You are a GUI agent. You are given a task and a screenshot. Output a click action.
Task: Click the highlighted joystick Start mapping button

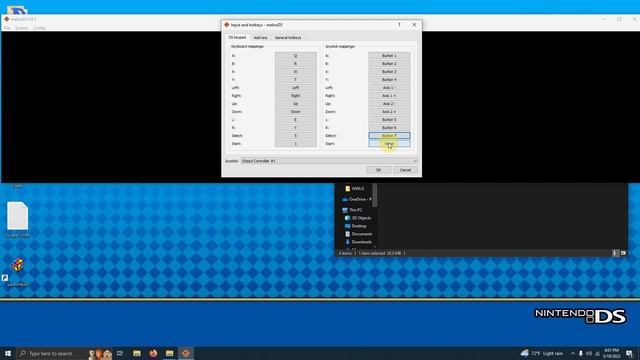point(389,144)
